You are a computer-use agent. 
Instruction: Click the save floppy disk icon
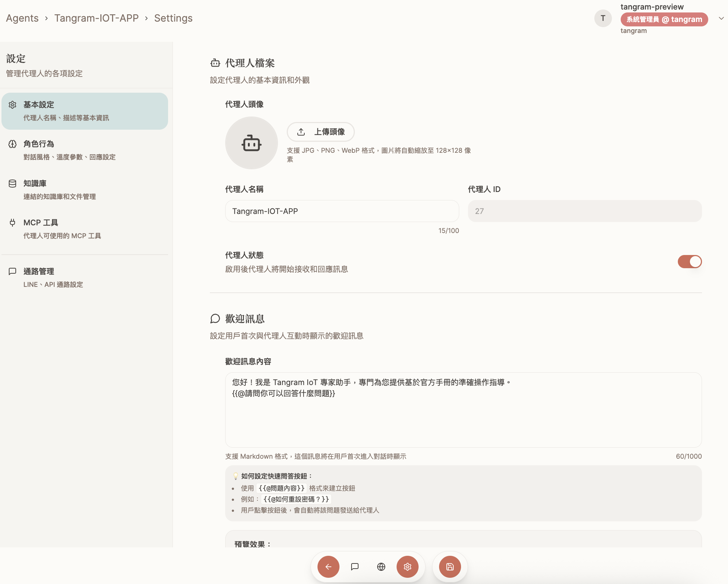coord(450,567)
